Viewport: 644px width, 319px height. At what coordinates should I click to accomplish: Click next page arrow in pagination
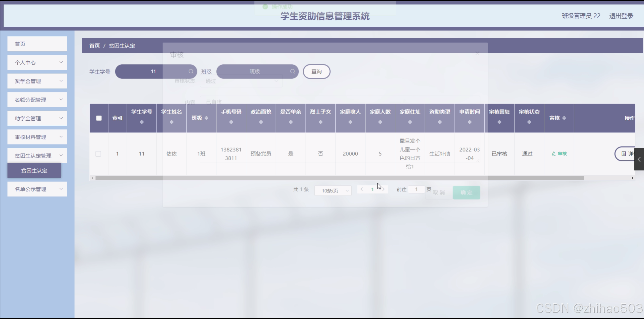(x=383, y=189)
